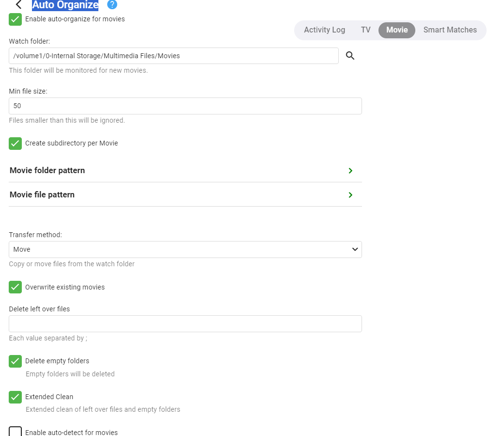Viewport: 504px width, 436px height.
Task: Switch to the TV tab
Action: [x=365, y=30]
